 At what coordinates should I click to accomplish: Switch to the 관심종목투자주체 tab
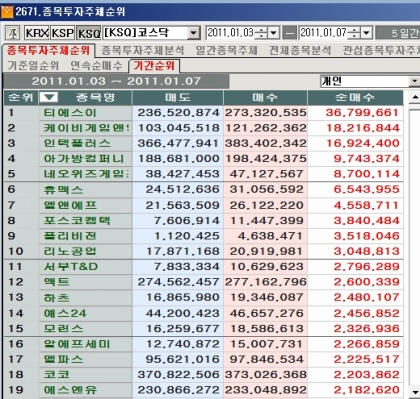point(381,51)
